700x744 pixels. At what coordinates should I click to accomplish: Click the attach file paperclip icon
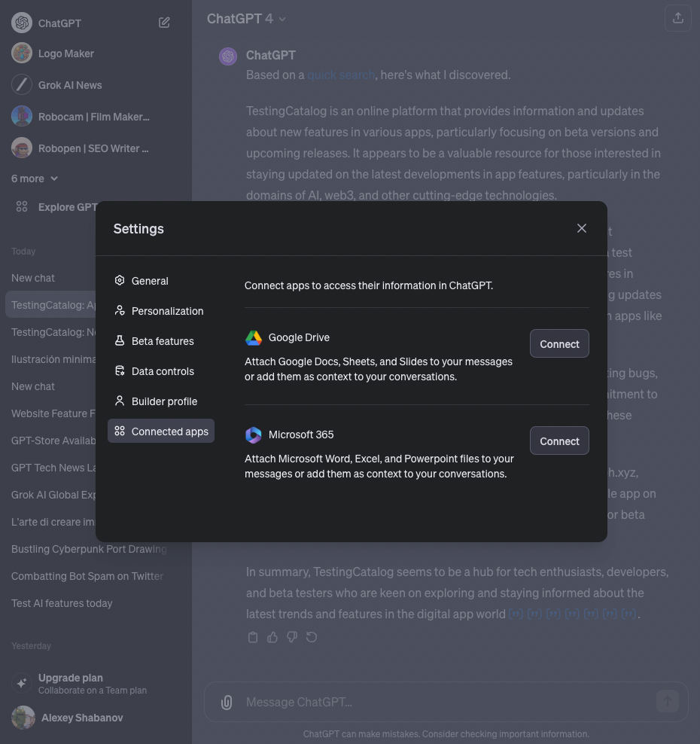[x=227, y=703]
